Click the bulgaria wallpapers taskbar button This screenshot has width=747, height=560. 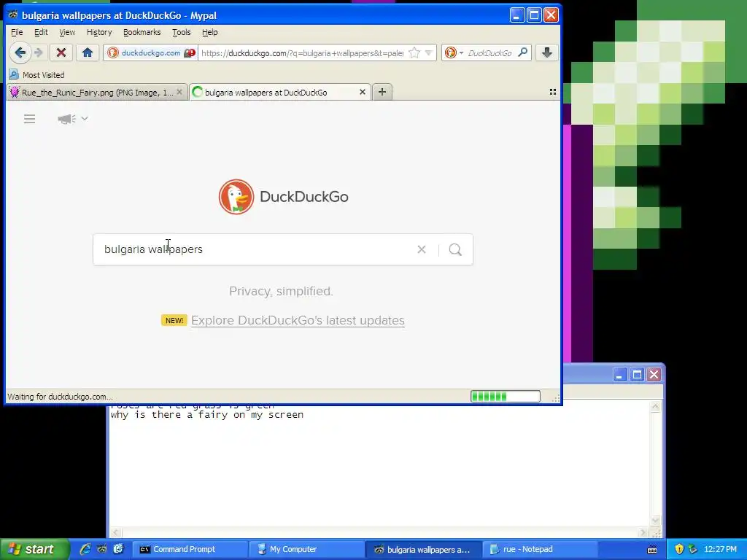pos(424,550)
